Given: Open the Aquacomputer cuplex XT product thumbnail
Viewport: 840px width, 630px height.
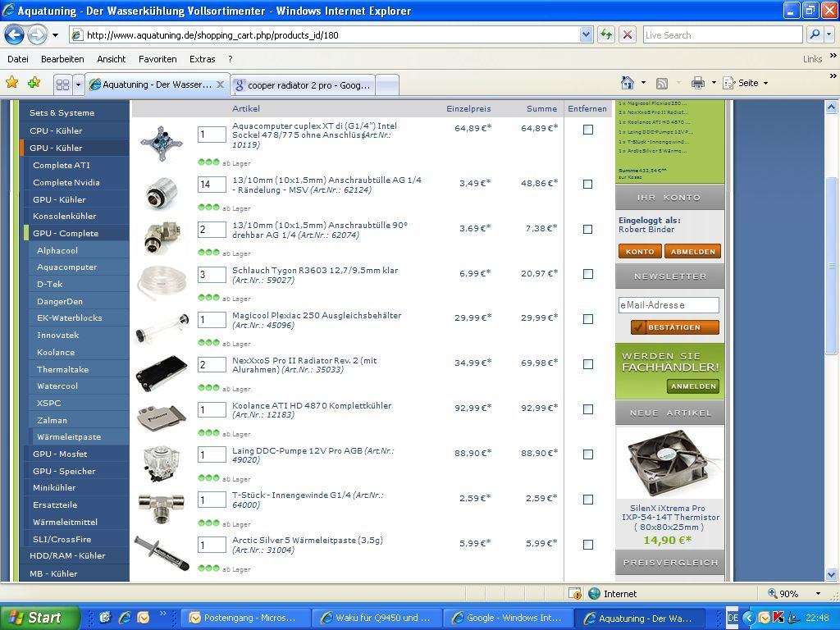Looking at the screenshot, I should tap(162, 143).
